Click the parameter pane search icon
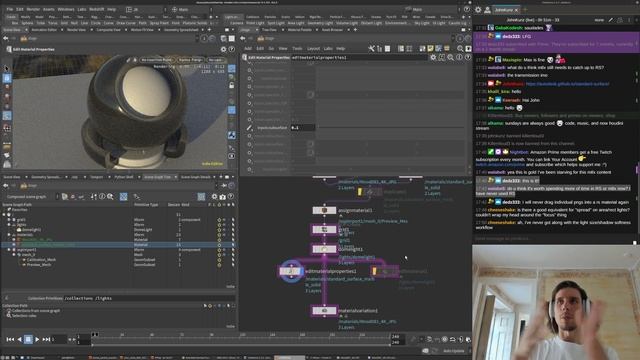This screenshot has height=360, width=640. click(x=451, y=58)
